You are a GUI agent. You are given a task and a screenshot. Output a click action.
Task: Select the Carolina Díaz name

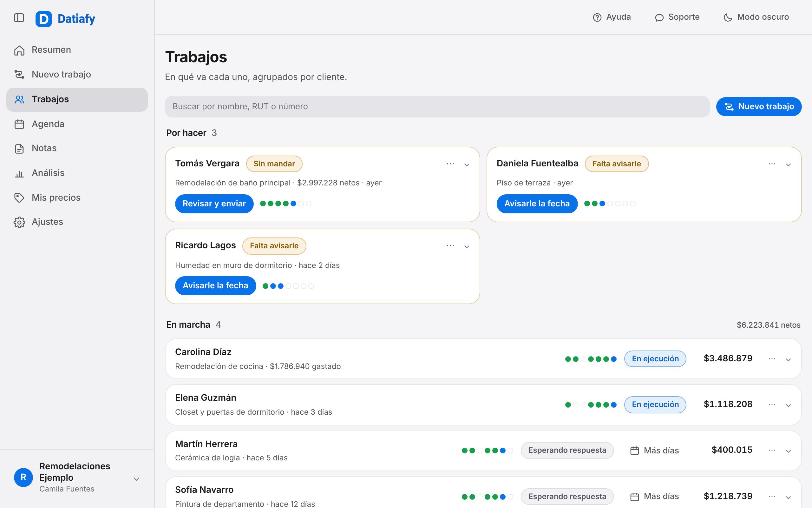pyautogui.click(x=203, y=352)
